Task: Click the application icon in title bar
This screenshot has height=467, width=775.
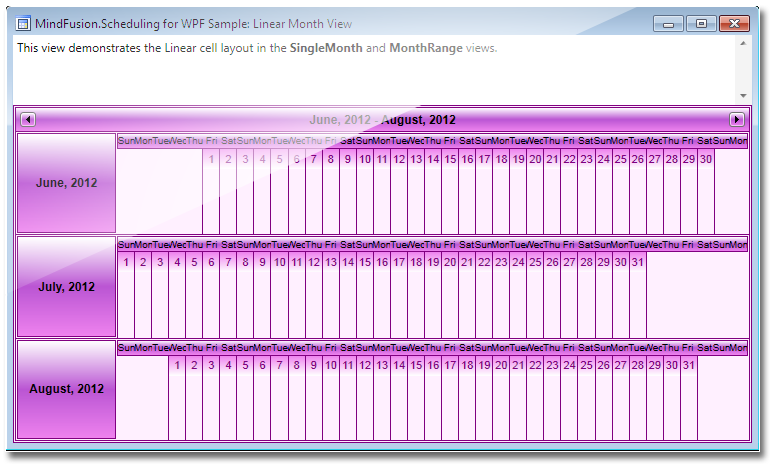Action: click(x=23, y=23)
